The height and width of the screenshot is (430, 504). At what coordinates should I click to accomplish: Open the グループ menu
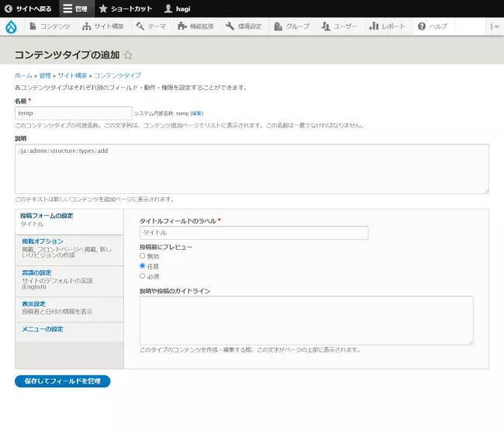point(292,26)
